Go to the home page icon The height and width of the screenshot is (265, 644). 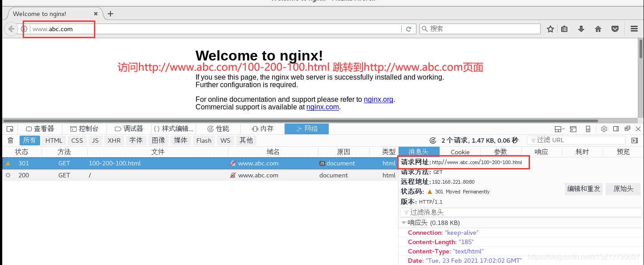[598, 29]
